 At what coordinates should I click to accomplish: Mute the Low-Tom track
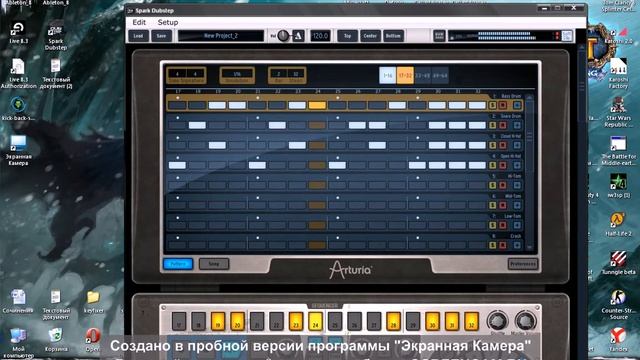(x=503, y=225)
